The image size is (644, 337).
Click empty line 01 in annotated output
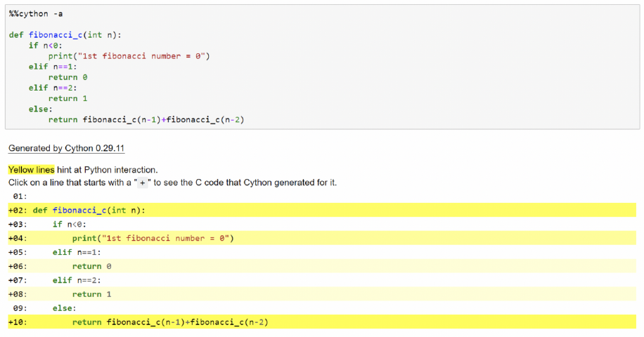click(x=322, y=197)
